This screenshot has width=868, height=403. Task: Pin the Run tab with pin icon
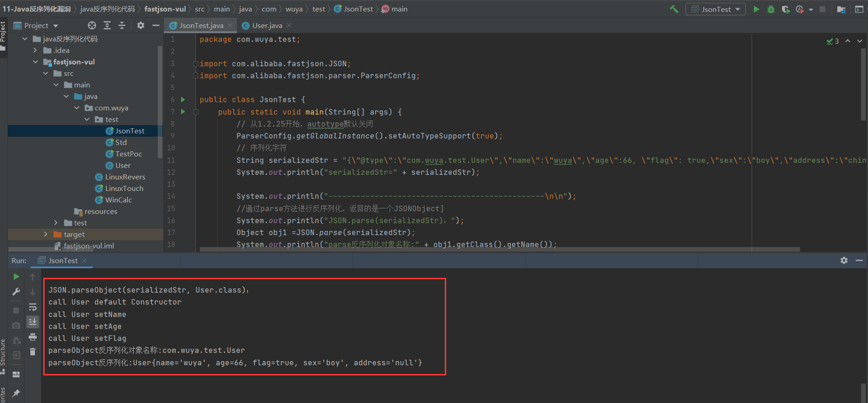click(16, 393)
